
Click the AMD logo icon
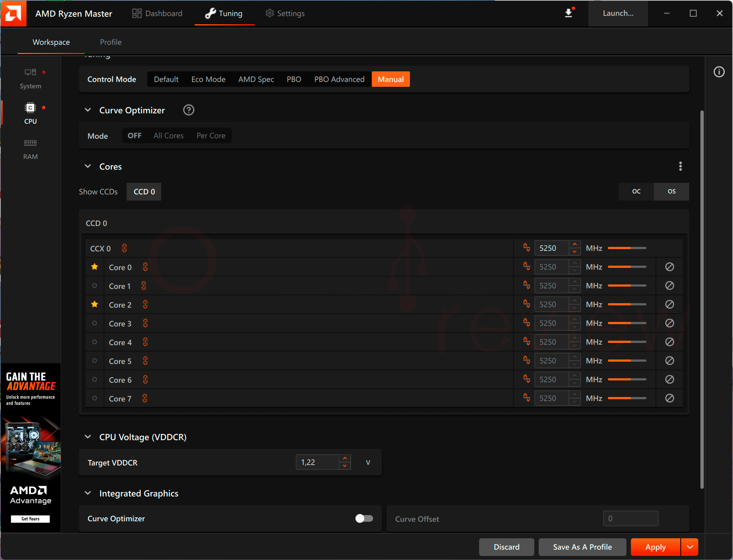pos(13,13)
